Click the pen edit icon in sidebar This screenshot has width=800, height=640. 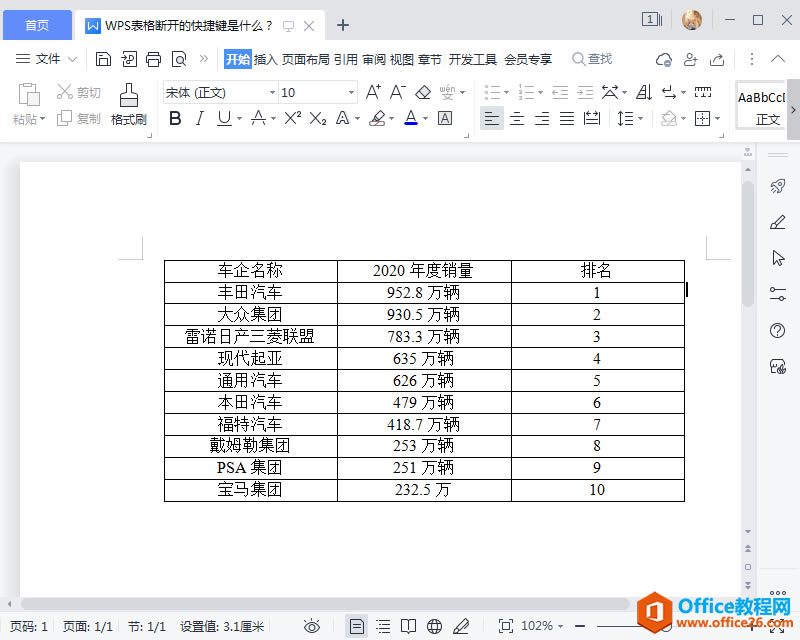click(x=778, y=222)
